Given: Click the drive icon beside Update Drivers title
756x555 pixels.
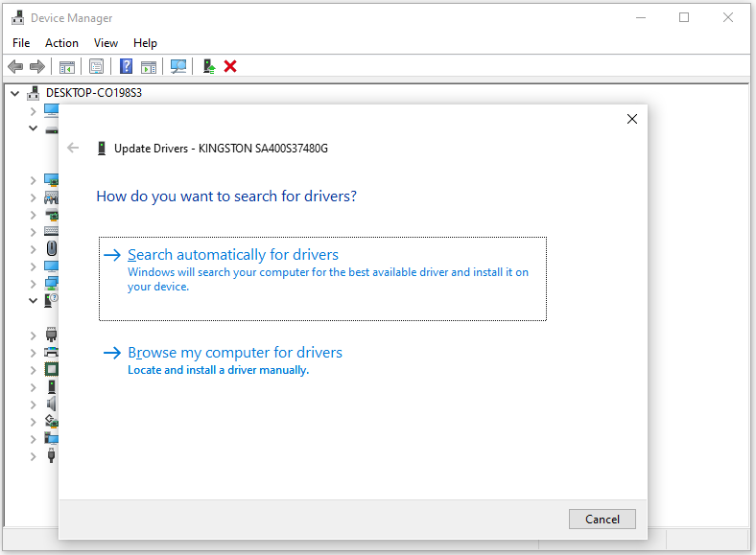Looking at the screenshot, I should coord(102,148).
